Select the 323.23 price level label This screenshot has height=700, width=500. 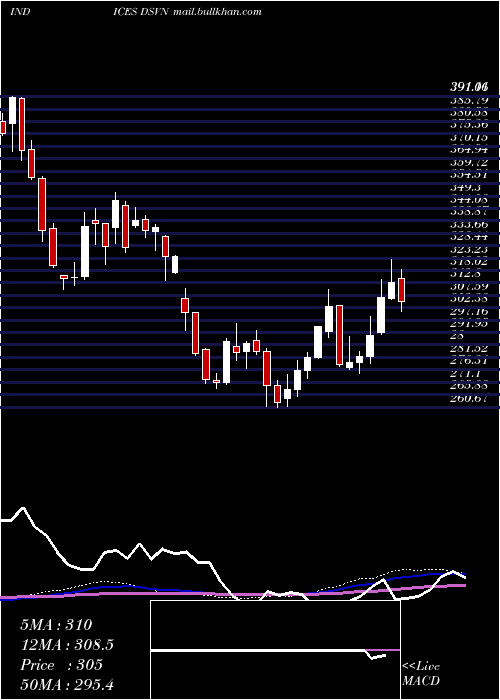pos(469,250)
